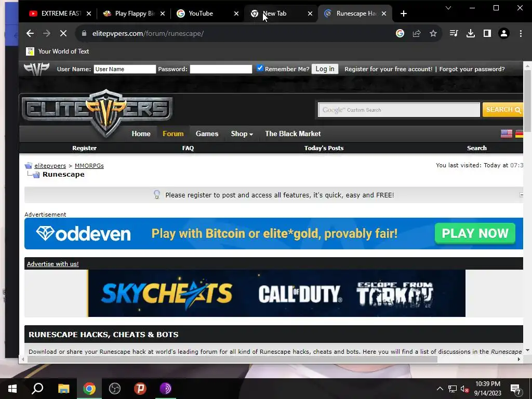Image resolution: width=532 pixels, height=399 pixels.
Task: Open the Chrome three-dot menu
Action: click(x=521, y=33)
